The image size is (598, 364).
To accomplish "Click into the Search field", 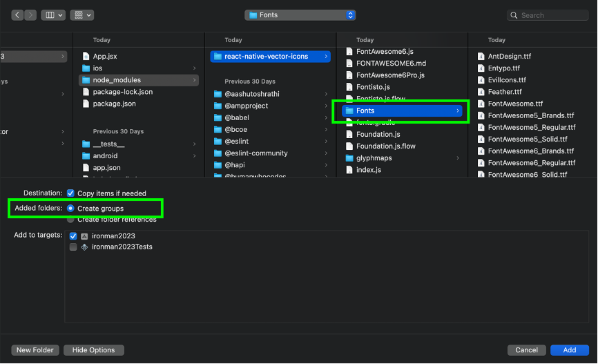I will pos(548,15).
